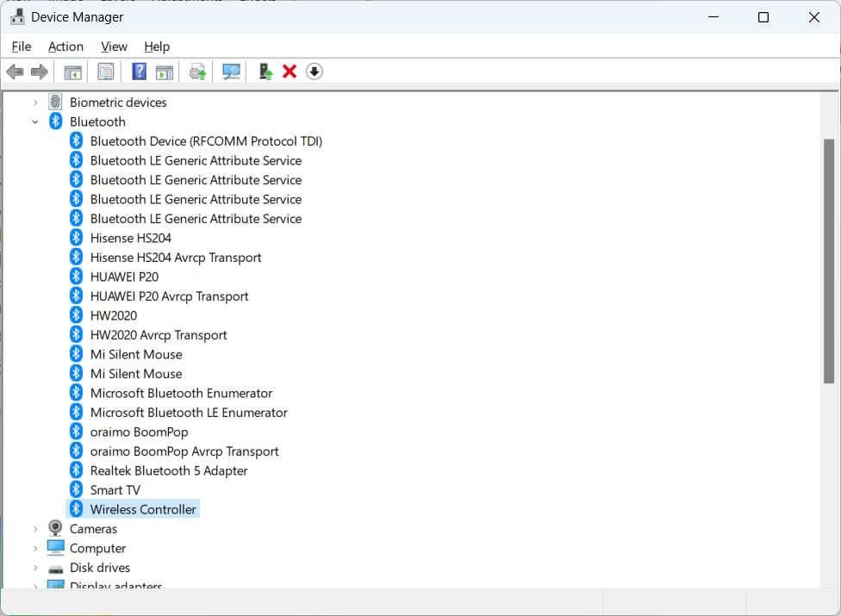Click the Back navigation arrow

point(15,71)
